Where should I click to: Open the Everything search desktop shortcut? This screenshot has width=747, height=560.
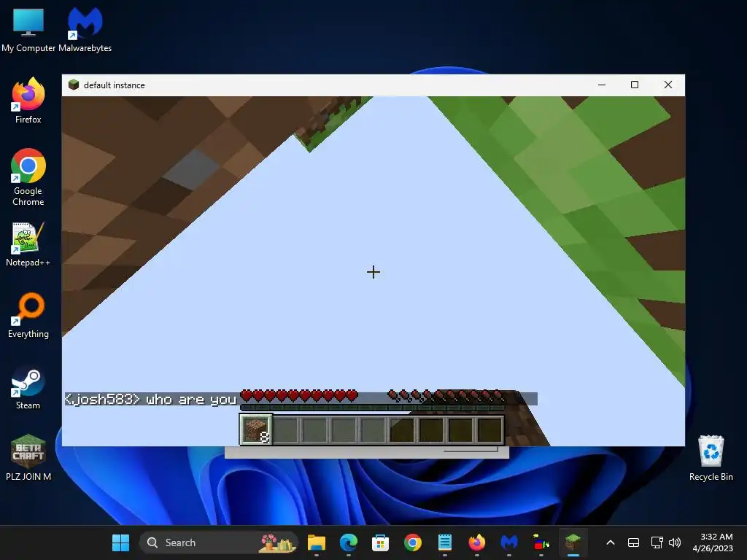pos(28,315)
